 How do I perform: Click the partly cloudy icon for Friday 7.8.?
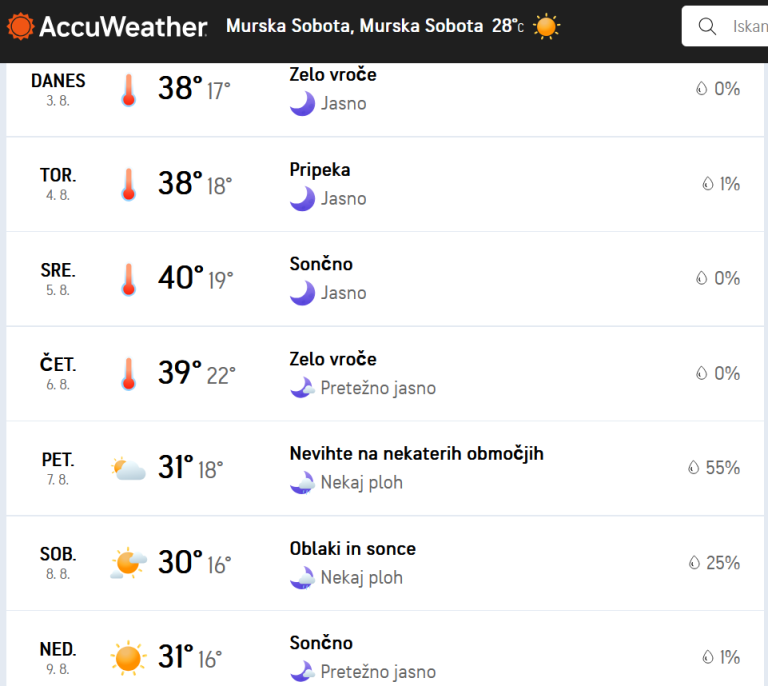click(x=128, y=469)
